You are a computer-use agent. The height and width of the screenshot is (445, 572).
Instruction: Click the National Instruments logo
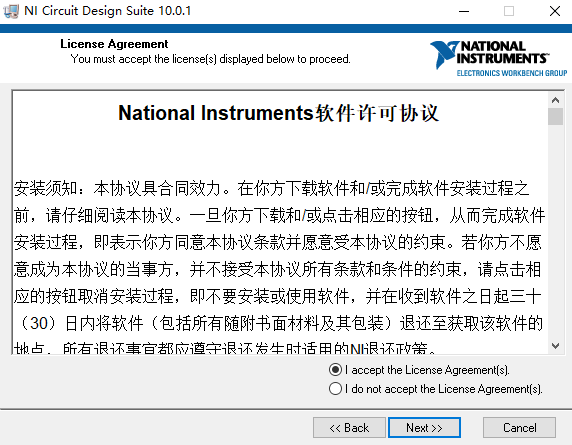(498, 58)
